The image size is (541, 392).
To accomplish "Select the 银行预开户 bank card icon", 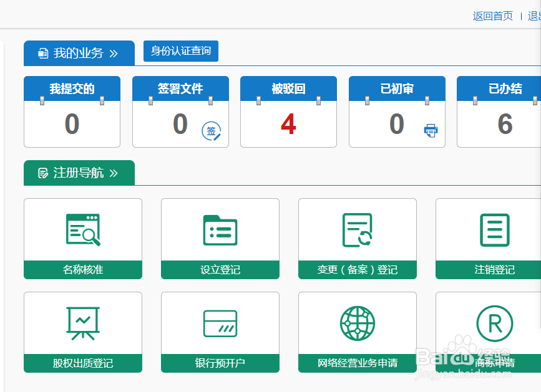I will click(220, 322).
